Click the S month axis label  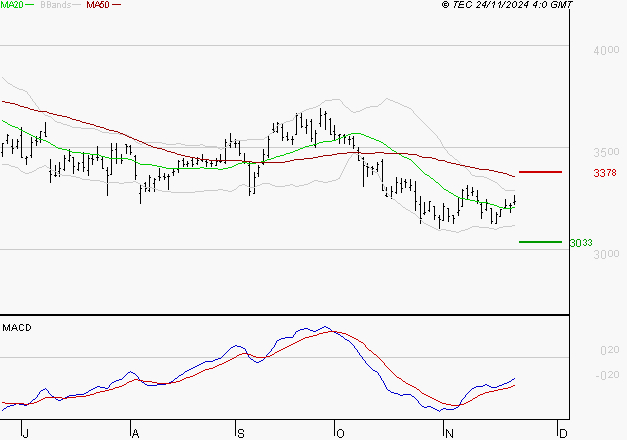pyautogui.click(x=240, y=434)
